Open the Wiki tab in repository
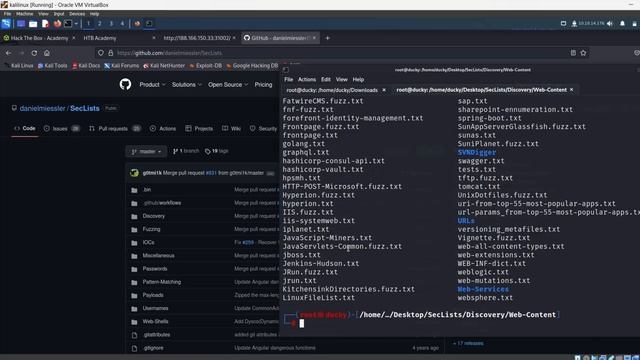Viewport: 640px width, 360px height. pyautogui.click(x=231, y=129)
